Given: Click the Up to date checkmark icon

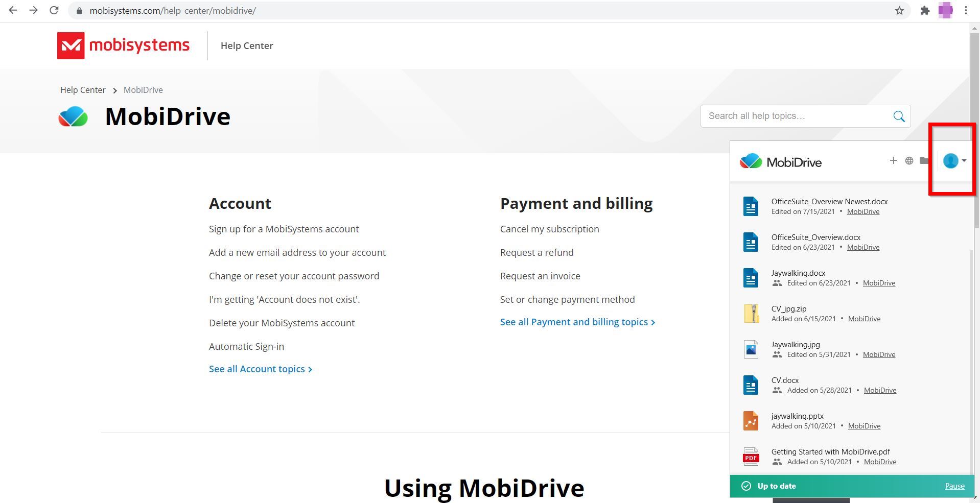Looking at the screenshot, I should [x=746, y=486].
